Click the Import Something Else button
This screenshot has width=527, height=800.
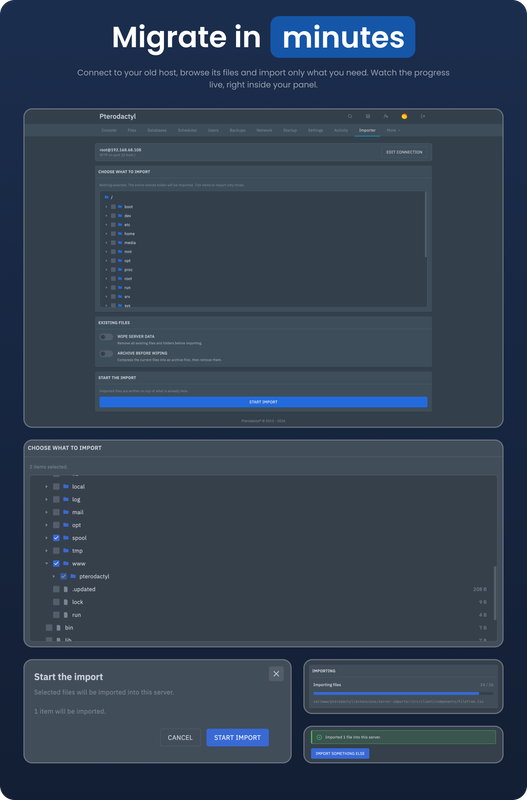coord(340,753)
